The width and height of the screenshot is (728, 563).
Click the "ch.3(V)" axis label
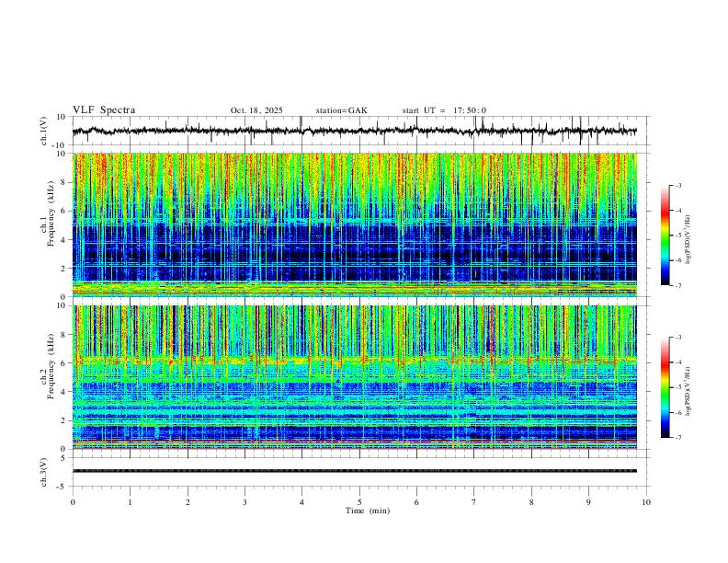coord(44,472)
